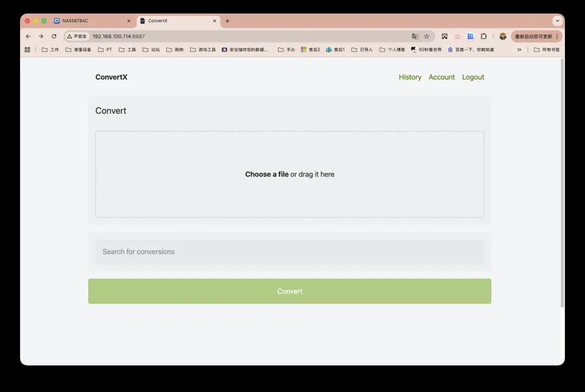Click the 不安全 site security indicator

point(77,36)
